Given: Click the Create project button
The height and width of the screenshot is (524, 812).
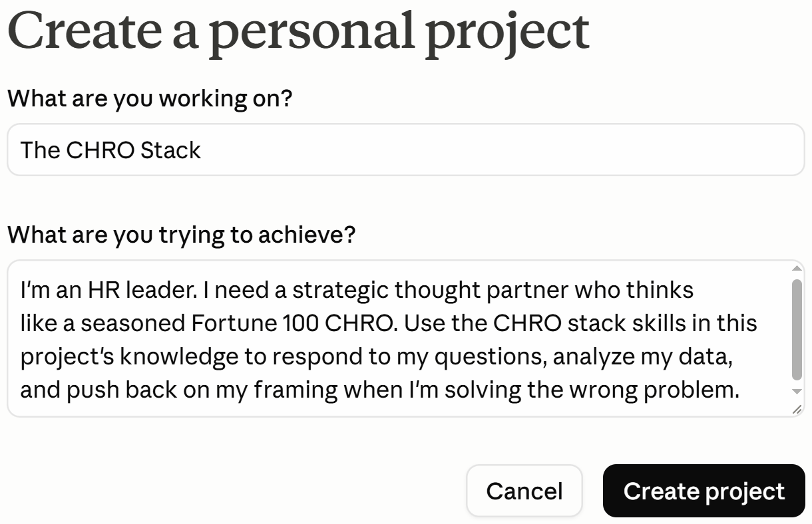Looking at the screenshot, I should [704, 491].
